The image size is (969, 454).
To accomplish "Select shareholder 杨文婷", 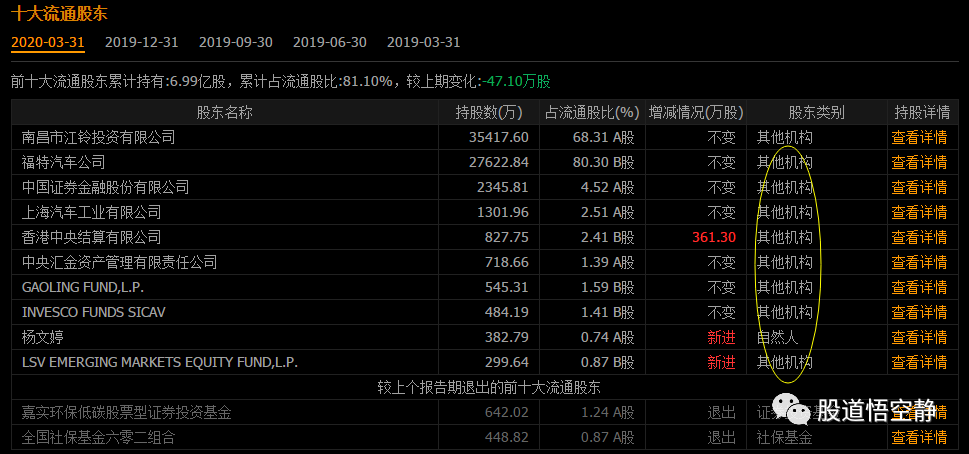I will click(42, 337).
